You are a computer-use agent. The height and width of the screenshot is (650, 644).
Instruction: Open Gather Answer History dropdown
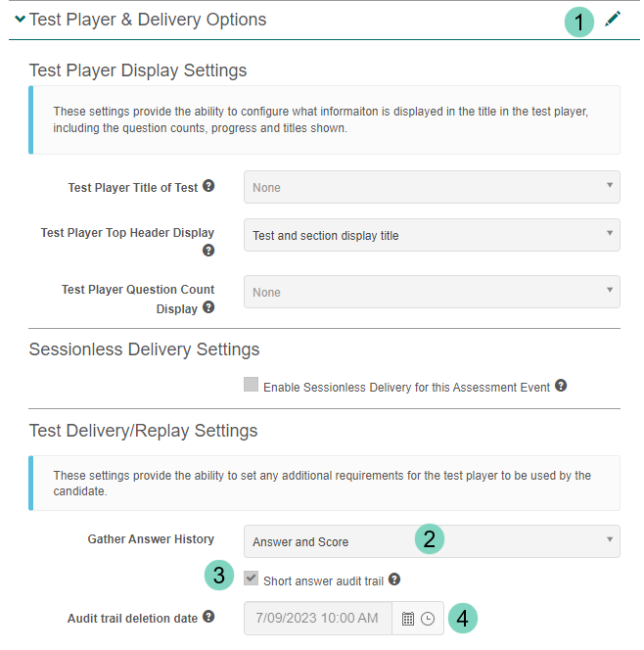pos(432,541)
